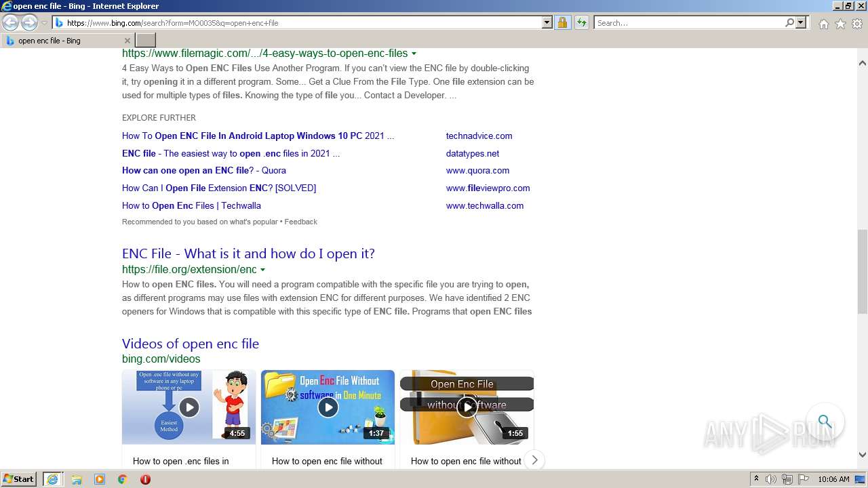Open the Tools gear icon

click(x=857, y=24)
